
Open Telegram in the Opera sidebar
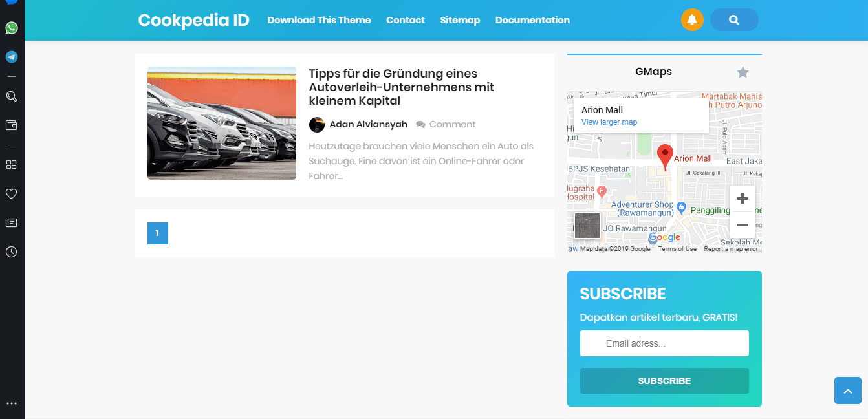click(12, 57)
